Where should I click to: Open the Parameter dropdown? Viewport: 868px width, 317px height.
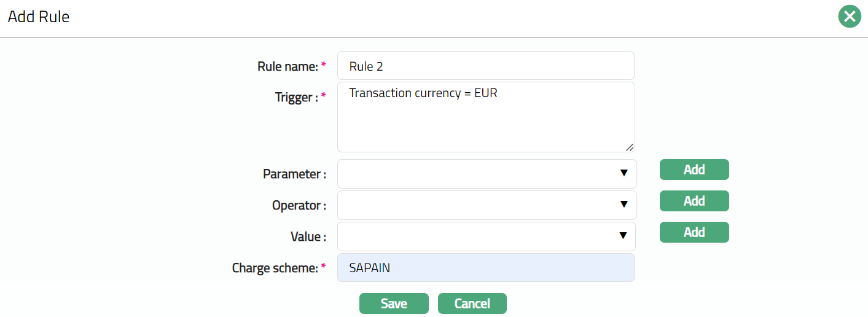click(487, 174)
